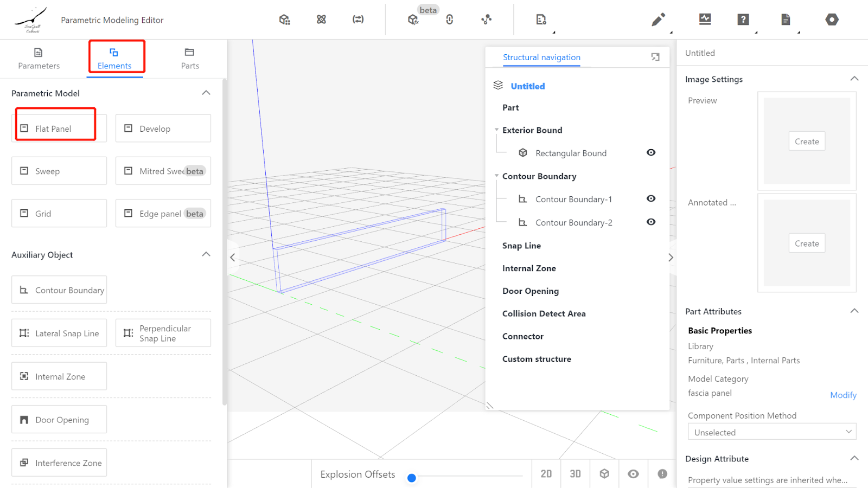The width and height of the screenshot is (868, 488).
Task: Click the pencil edit icon in top toolbar
Action: pos(658,20)
